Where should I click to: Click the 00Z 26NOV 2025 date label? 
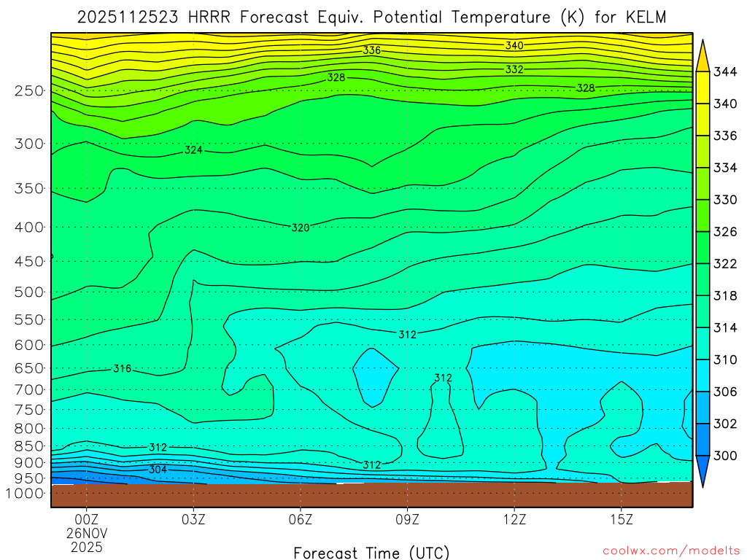click(86, 533)
